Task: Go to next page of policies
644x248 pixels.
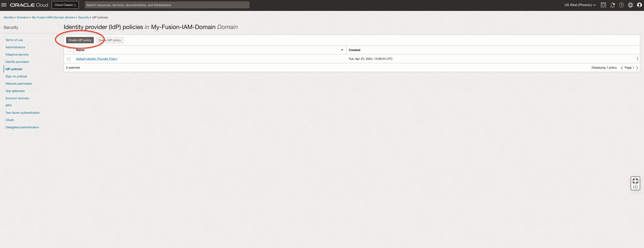Action: (x=637, y=68)
